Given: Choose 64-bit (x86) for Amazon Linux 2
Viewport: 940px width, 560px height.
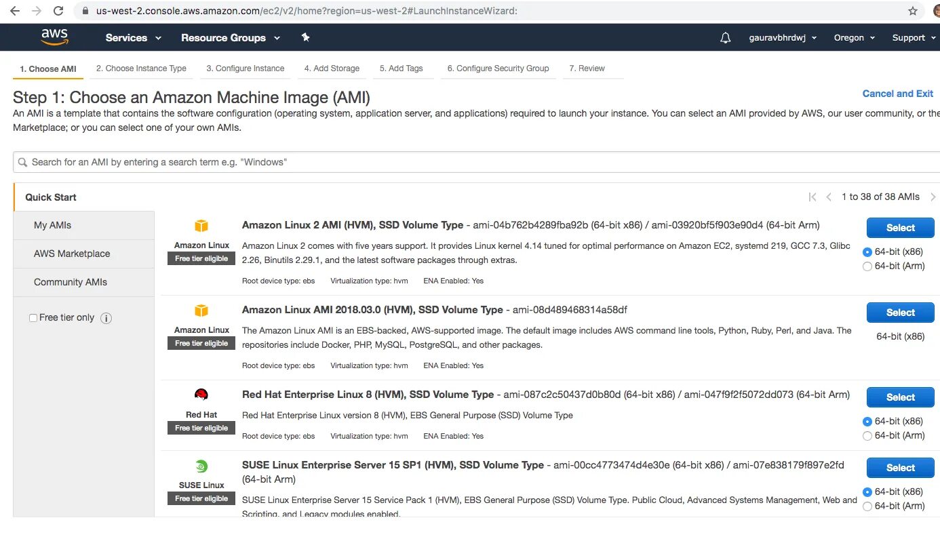Looking at the screenshot, I should pyautogui.click(x=867, y=252).
